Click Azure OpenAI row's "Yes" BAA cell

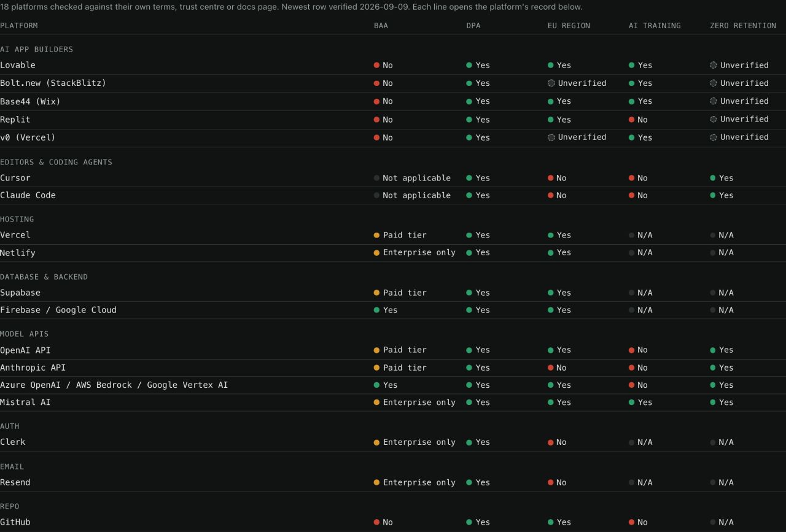[x=386, y=385]
